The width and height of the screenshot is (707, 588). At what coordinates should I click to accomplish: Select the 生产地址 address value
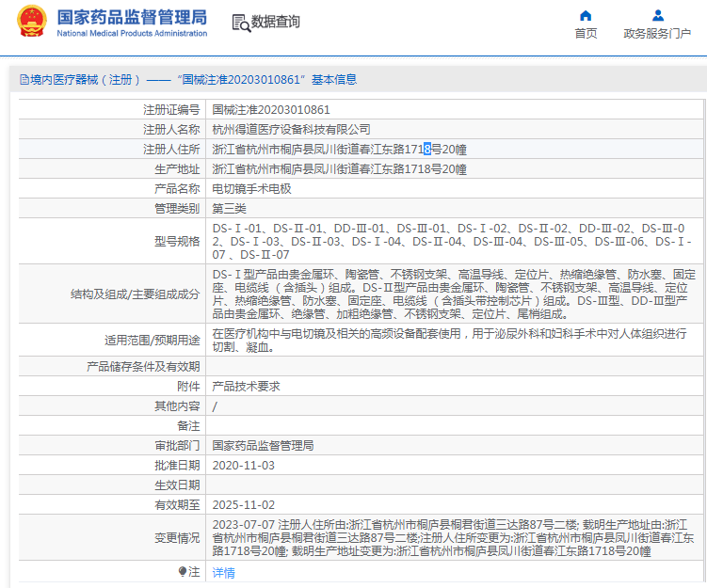340,169
